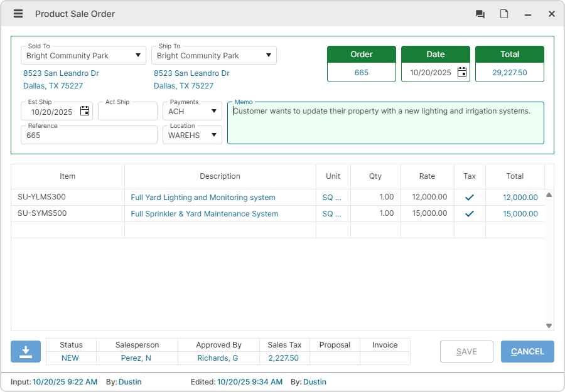Open the comments chat icon
The width and height of the screenshot is (565, 392).
point(480,14)
